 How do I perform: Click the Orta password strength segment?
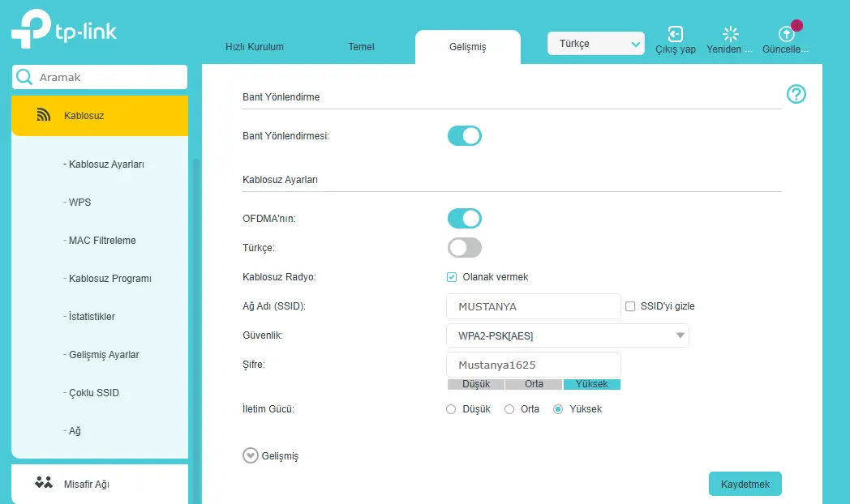click(534, 384)
